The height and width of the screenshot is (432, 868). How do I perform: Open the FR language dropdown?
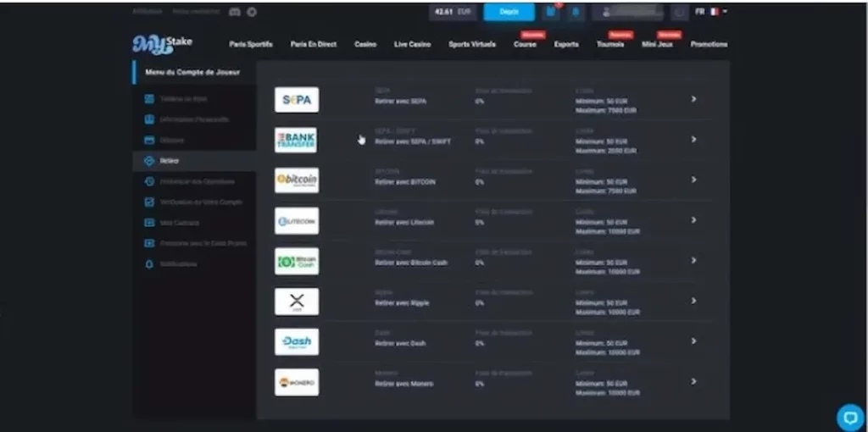(711, 12)
